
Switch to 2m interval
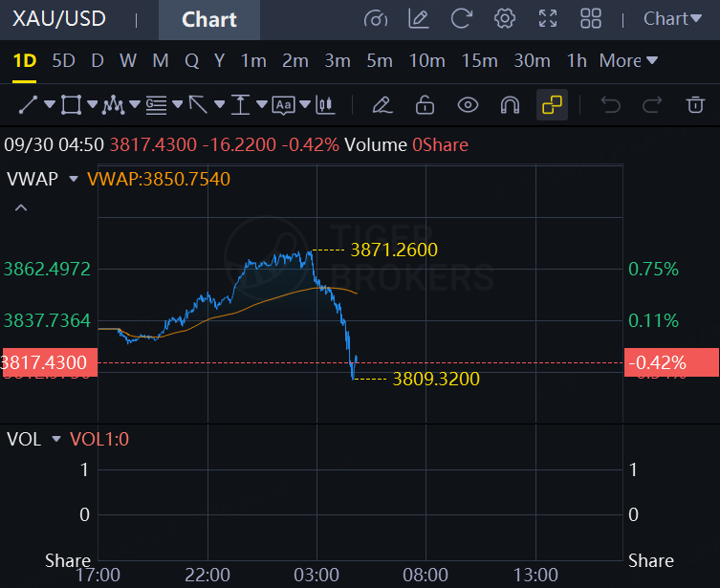[295, 60]
